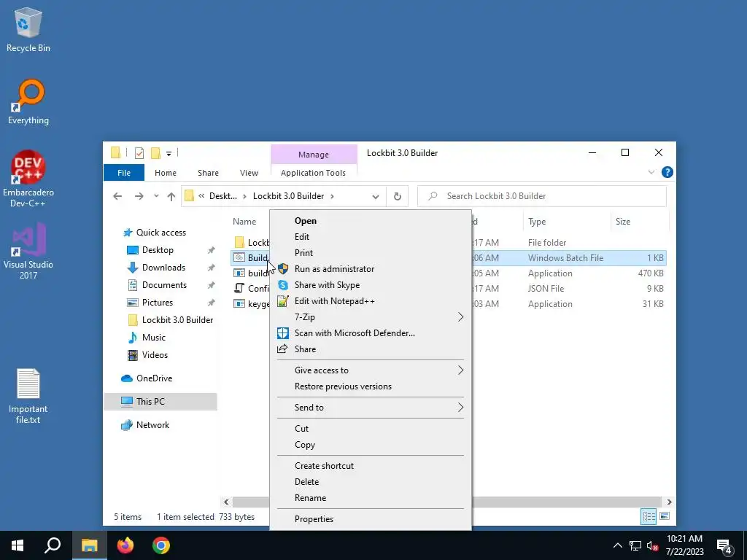Open Customize Quick Access Toolbar dropdown
Viewport: 747px width, 560px height.
click(169, 153)
